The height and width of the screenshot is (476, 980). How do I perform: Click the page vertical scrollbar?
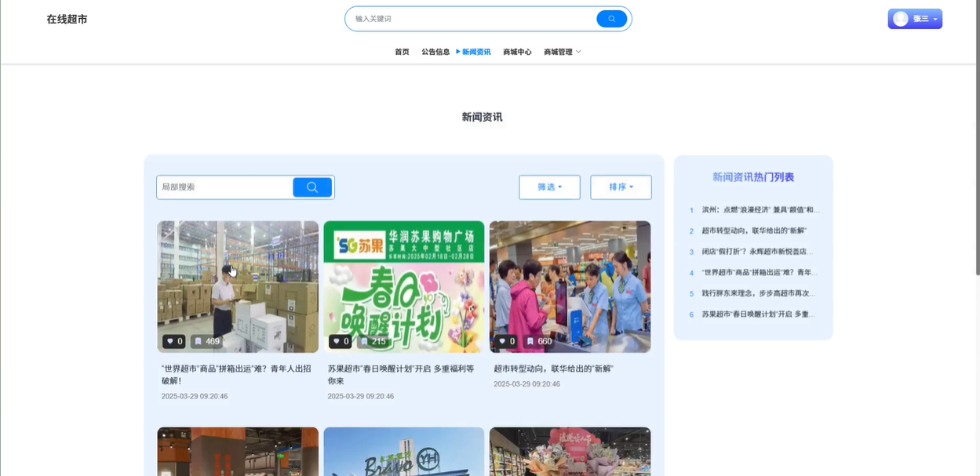tap(977, 138)
